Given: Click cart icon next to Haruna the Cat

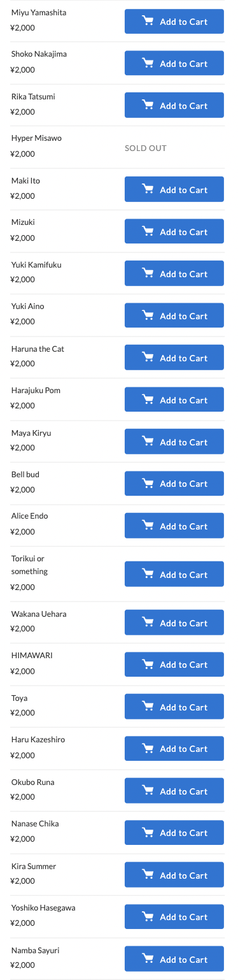Looking at the screenshot, I should pos(148,358).
